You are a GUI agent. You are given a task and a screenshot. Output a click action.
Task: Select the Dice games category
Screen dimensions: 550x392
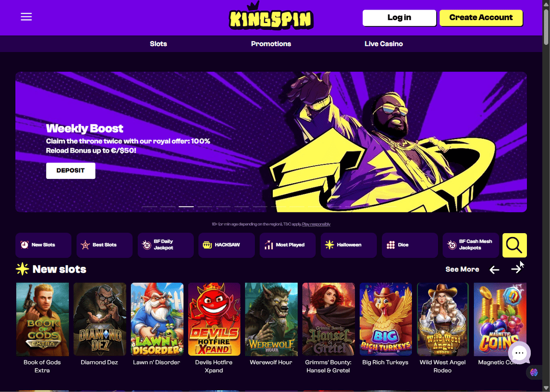(x=409, y=245)
